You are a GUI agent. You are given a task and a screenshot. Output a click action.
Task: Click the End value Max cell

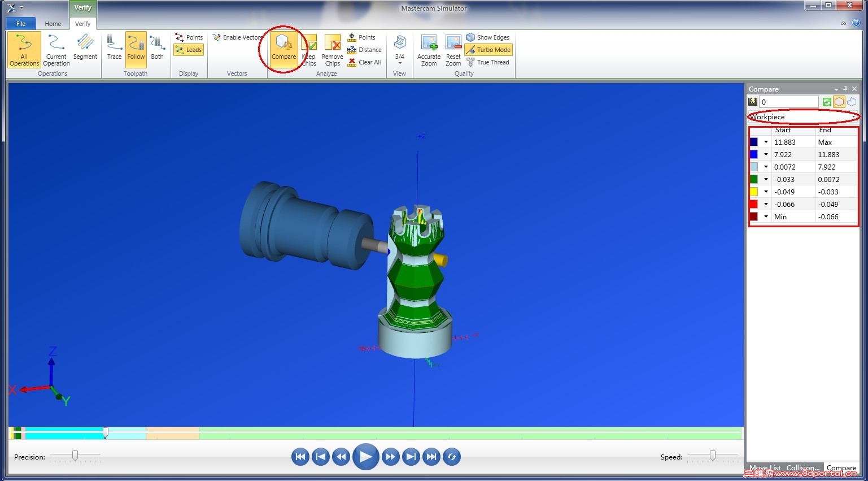click(x=837, y=142)
